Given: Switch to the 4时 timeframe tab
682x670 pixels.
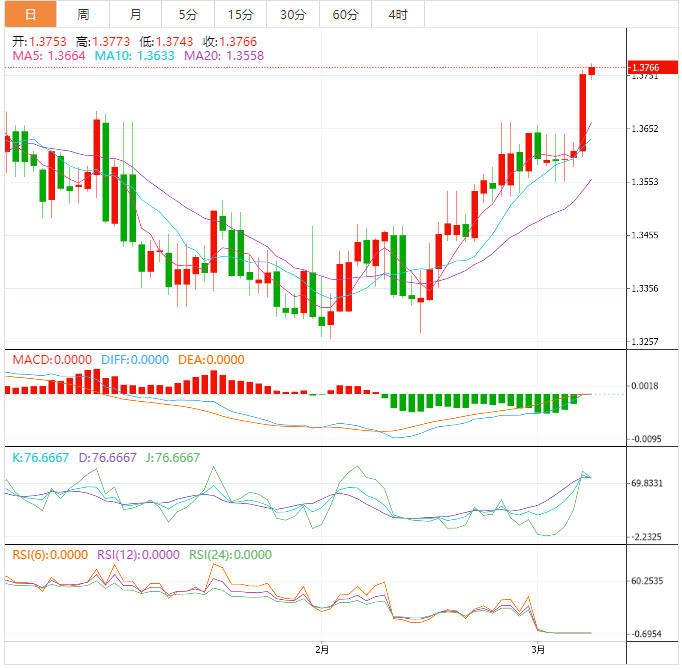Looking at the screenshot, I should coord(397,14).
